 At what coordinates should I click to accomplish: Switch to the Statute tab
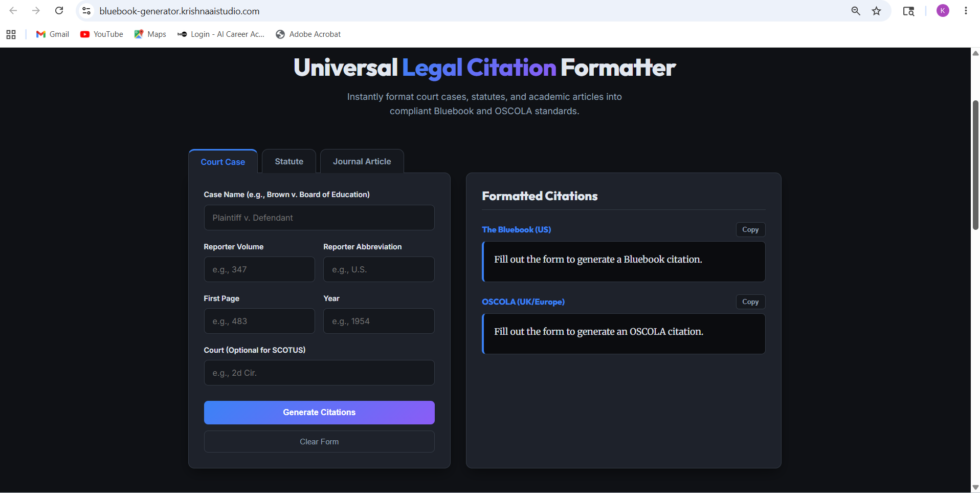click(x=289, y=161)
